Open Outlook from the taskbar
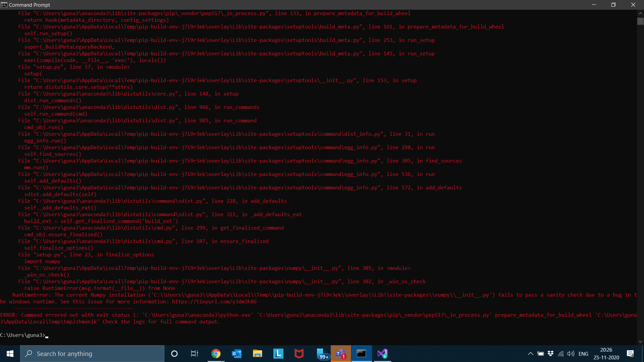The width and height of the screenshot is (644, 362). click(237, 354)
